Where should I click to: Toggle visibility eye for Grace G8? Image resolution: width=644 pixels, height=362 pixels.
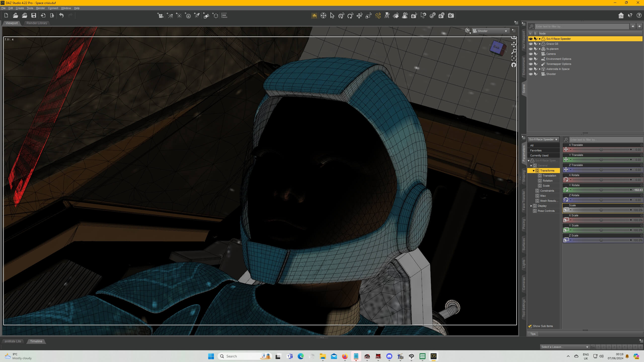531,44
